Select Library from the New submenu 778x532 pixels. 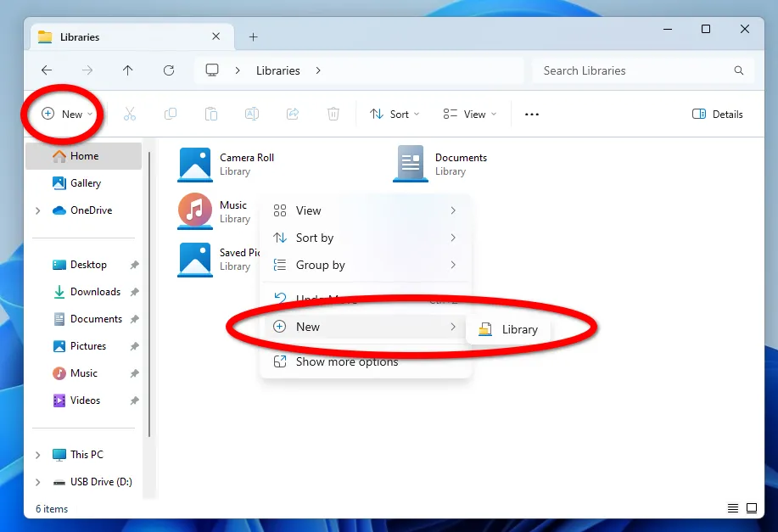tap(509, 329)
